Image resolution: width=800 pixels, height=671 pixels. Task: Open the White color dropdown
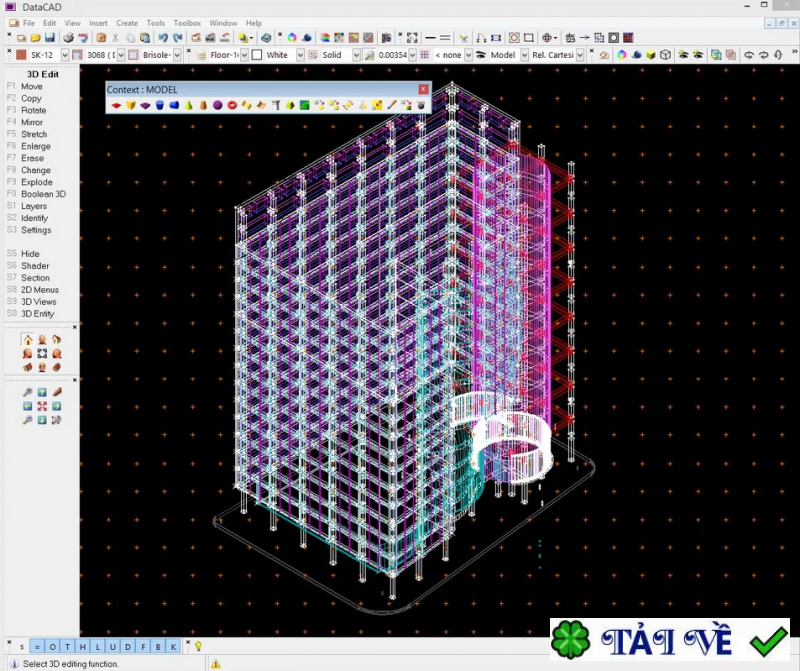300,55
